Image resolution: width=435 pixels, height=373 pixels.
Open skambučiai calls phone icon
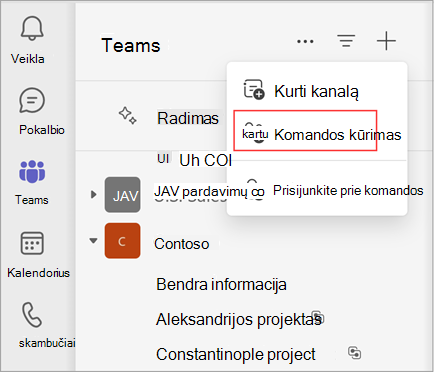tap(32, 315)
